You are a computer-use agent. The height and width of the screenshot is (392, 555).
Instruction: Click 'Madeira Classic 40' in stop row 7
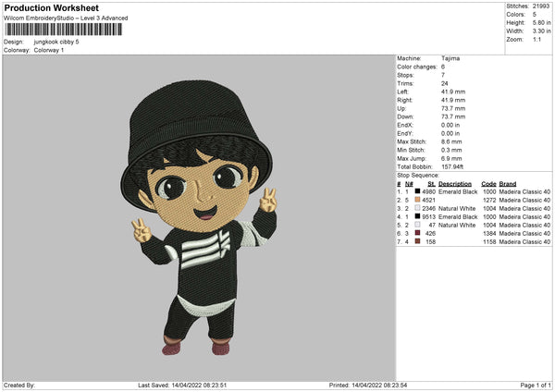[524, 242]
